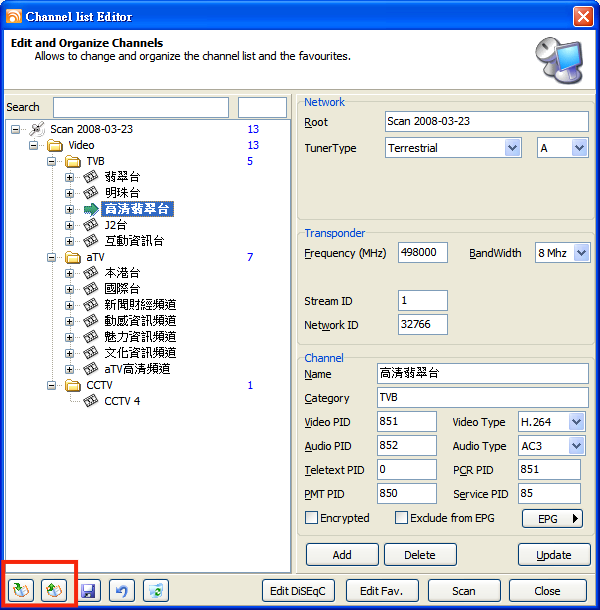Click the satellite dish icon beside Scan 2008-03-23
This screenshot has width=600, height=610.
coord(37,129)
